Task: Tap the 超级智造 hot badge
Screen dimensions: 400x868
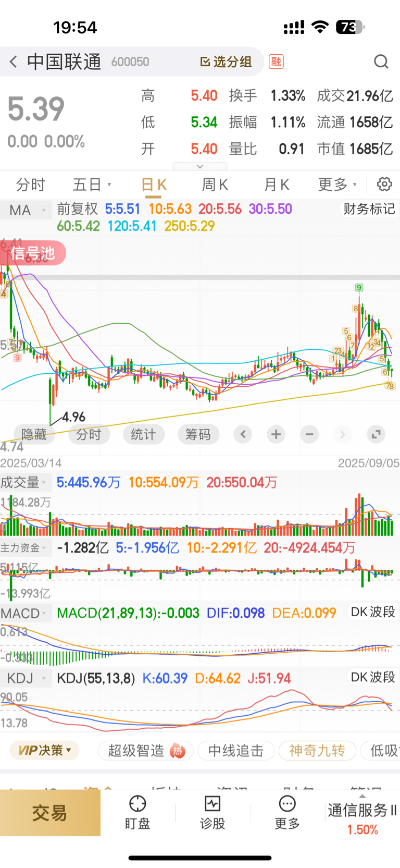Action: pyautogui.click(x=178, y=751)
